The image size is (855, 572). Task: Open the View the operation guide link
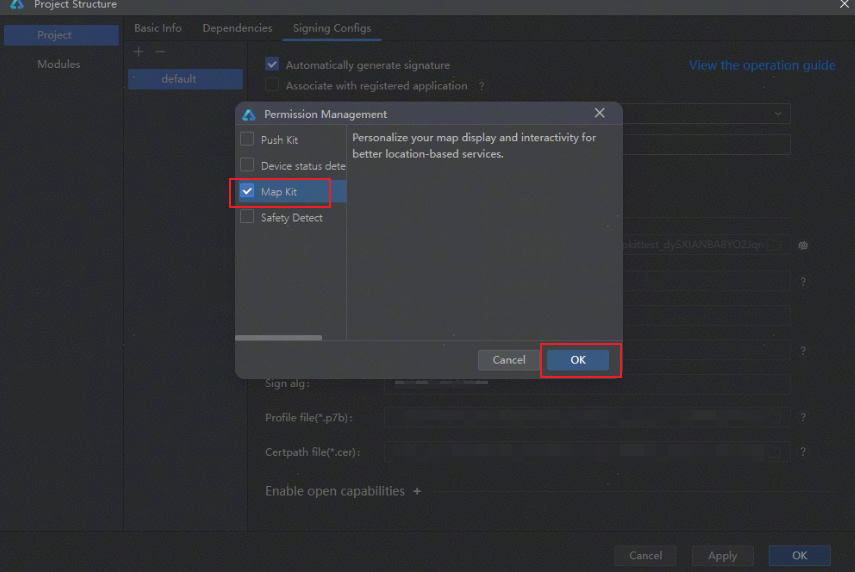coord(761,65)
